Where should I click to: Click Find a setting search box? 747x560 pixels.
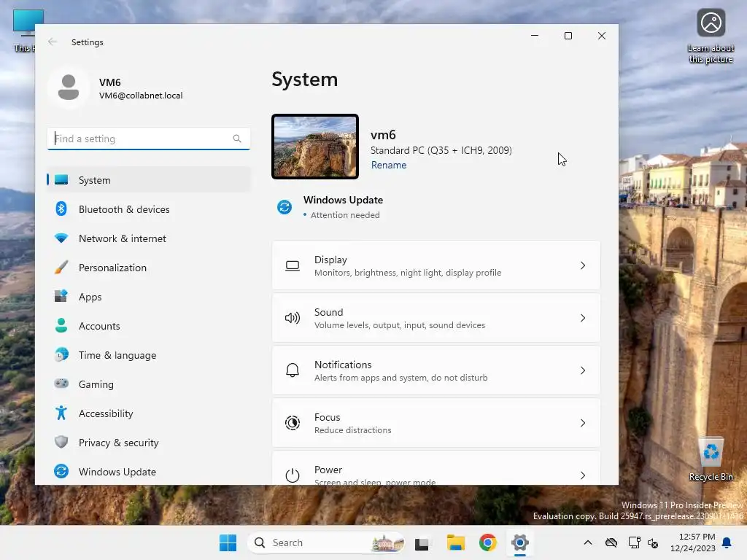[x=149, y=139]
